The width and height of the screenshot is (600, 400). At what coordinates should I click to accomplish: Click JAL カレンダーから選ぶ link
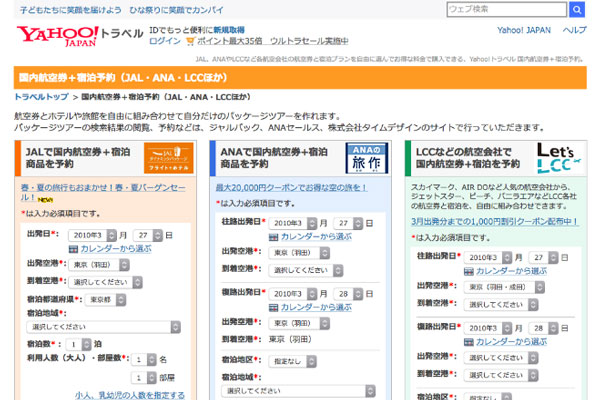116,249
